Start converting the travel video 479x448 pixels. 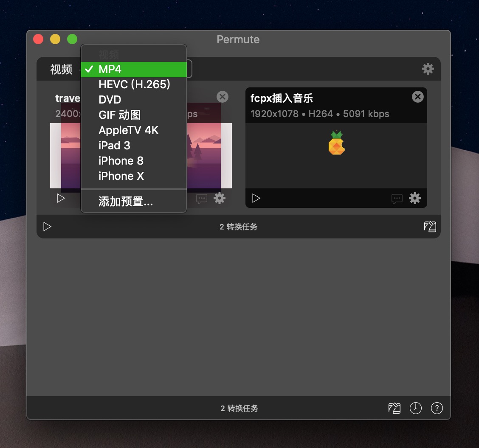point(61,199)
